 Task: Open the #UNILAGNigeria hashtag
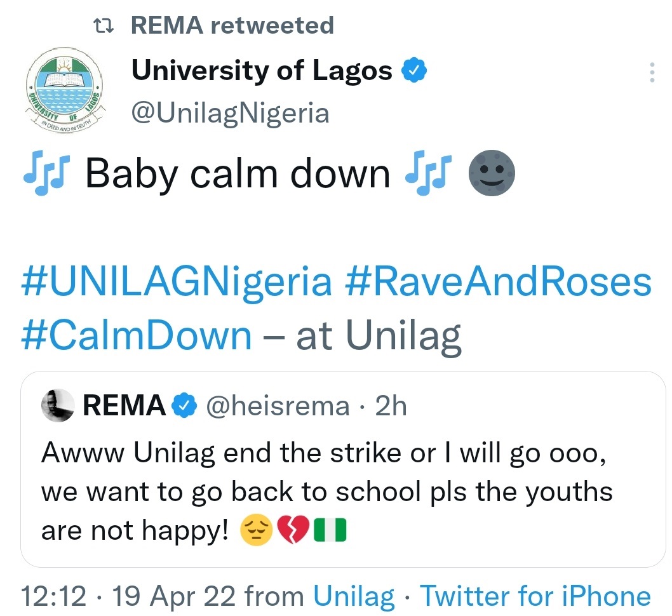pyautogui.click(x=177, y=283)
